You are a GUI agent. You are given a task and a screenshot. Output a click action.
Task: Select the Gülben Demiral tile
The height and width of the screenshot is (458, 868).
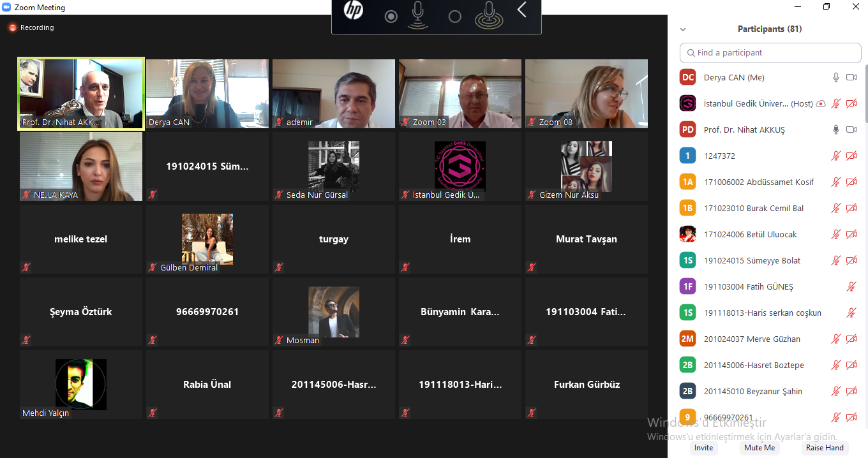click(207, 239)
